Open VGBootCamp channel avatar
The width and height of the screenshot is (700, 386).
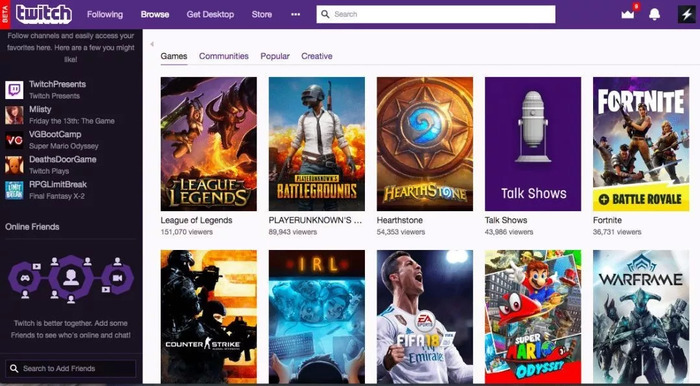click(x=14, y=140)
